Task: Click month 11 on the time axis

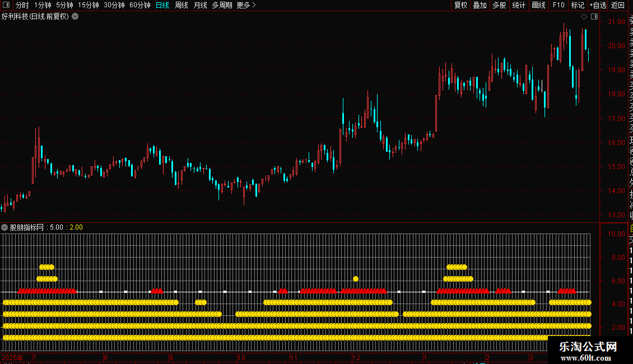Action: (x=294, y=358)
